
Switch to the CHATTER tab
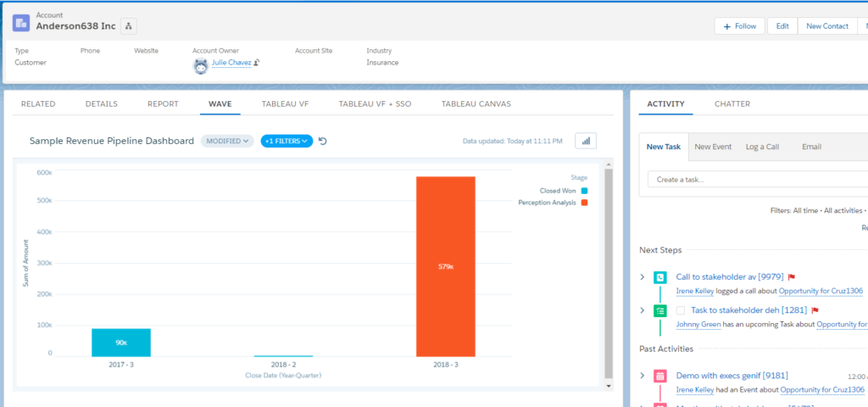(x=732, y=103)
